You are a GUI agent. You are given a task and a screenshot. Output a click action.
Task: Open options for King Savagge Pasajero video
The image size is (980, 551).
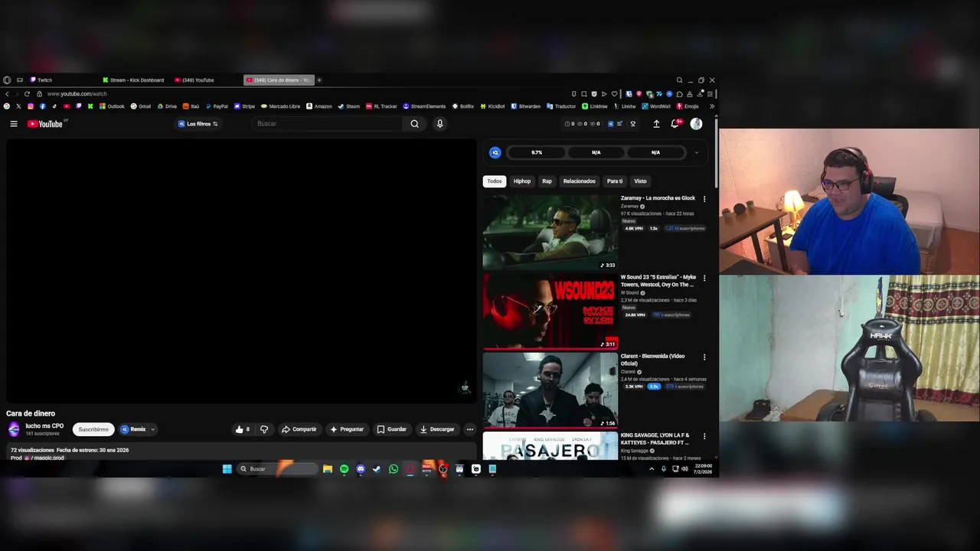point(704,436)
